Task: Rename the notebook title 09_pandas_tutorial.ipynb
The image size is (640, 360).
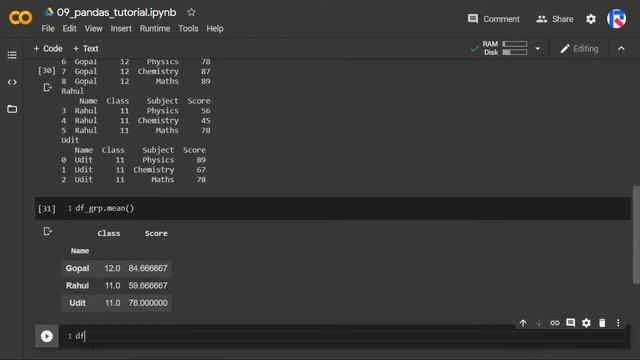Action: point(116,12)
